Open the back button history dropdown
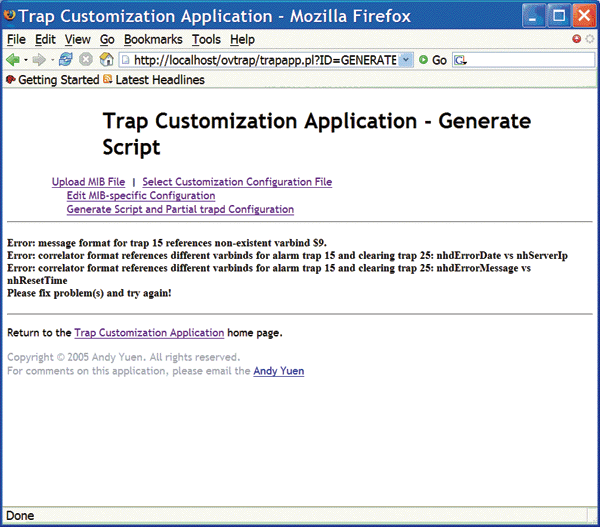The width and height of the screenshot is (600, 527). [x=25, y=60]
